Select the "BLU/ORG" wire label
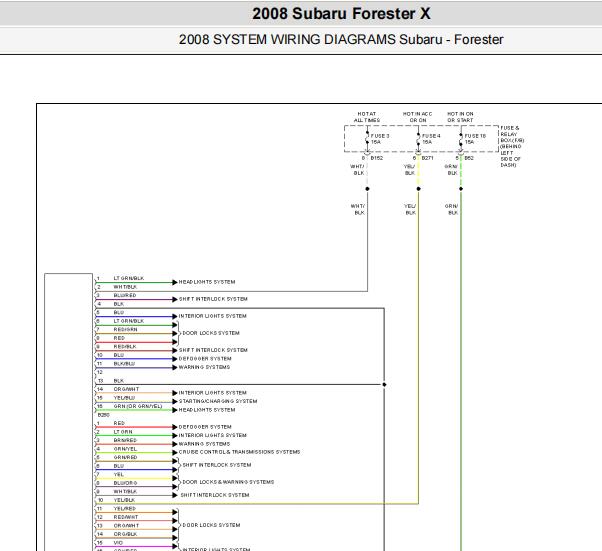 125,483
